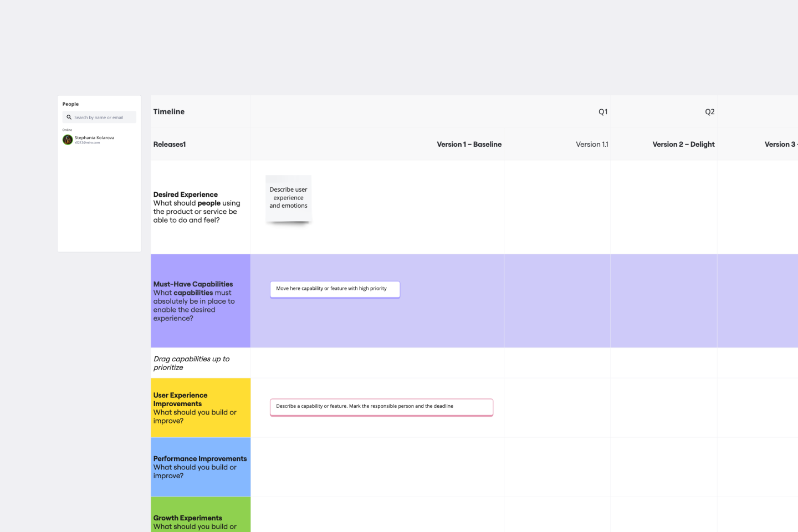Viewport: 798px width, 532px height.
Task: Focus the Search by name or email field
Action: (x=103, y=117)
